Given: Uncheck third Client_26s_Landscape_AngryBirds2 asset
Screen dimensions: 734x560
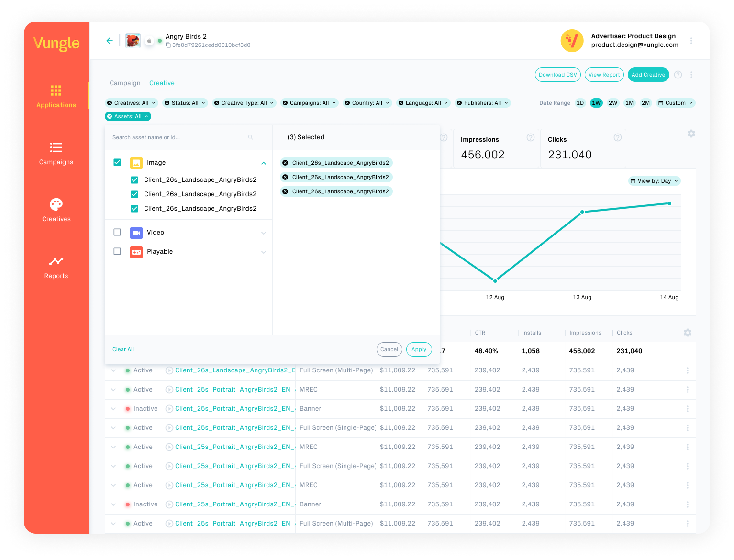Looking at the screenshot, I should (134, 209).
